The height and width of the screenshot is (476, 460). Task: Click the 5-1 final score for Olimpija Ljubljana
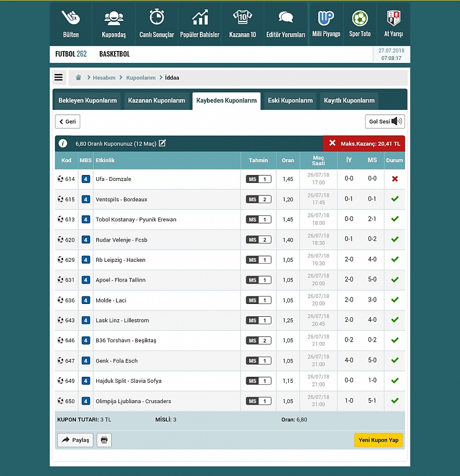pyautogui.click(x=372, y=401)
